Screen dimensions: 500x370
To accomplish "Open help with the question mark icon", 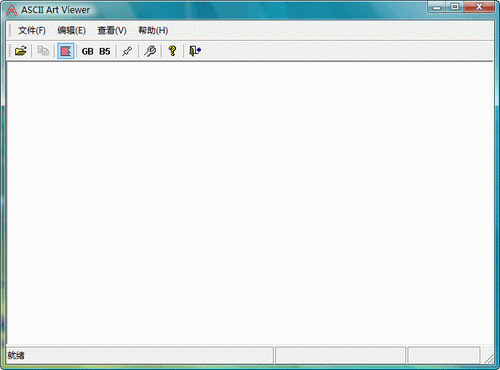I will pos(172,51).
